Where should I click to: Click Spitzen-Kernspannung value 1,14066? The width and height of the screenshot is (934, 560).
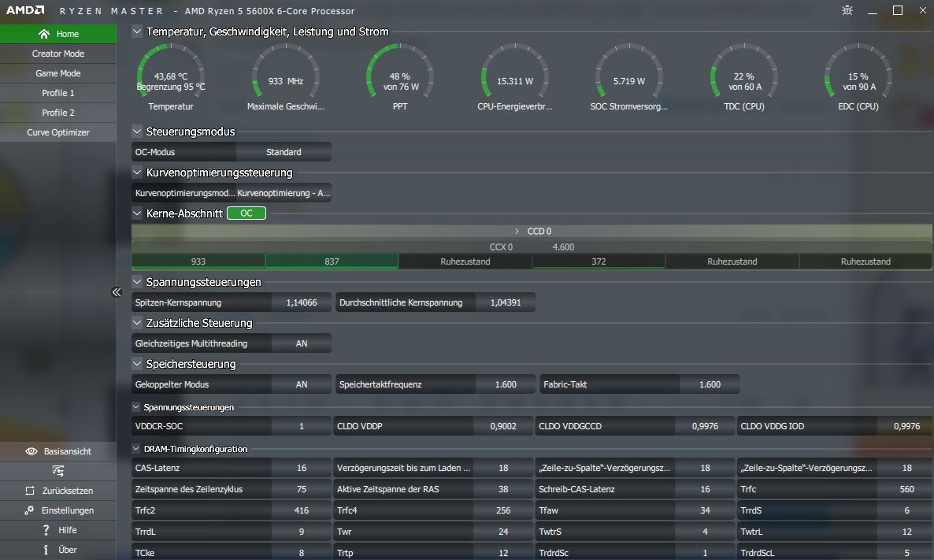[x=302, y=302]
